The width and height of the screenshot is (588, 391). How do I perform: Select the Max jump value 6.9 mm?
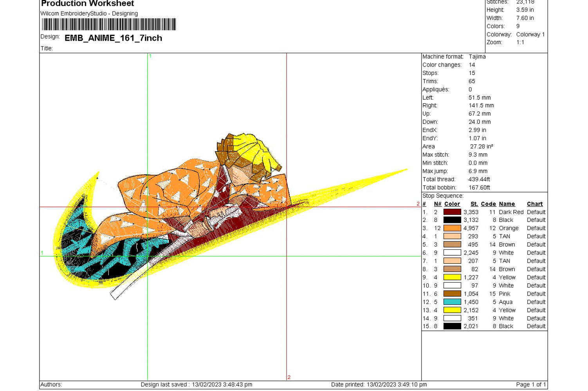[478, 171]
